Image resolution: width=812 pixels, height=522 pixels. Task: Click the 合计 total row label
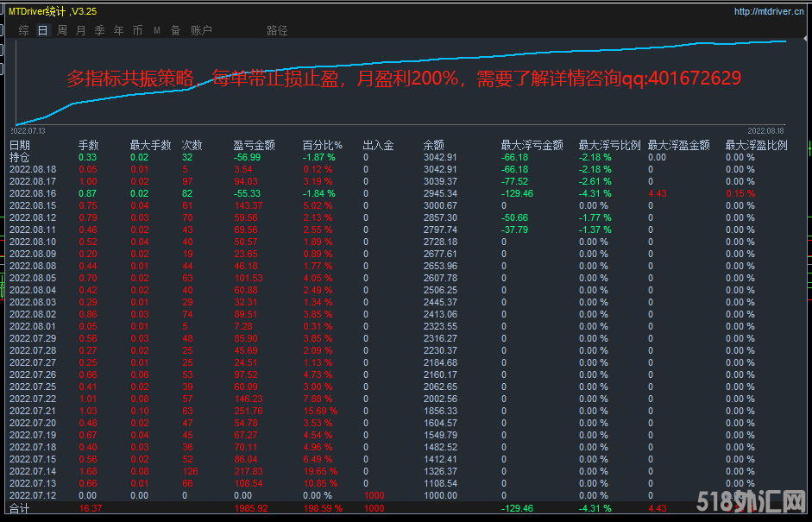coord(20,508)
